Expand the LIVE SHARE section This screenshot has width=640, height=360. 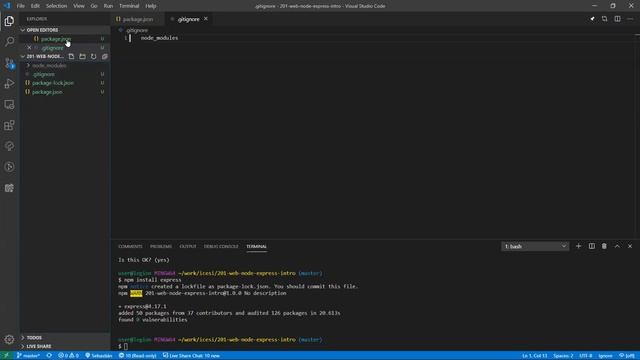click(x=64, y=346)
